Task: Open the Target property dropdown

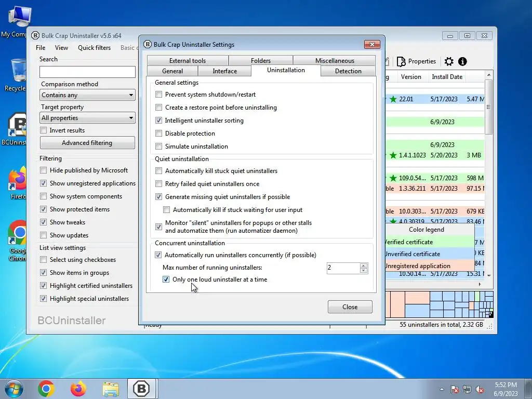Action: point(87,118)
